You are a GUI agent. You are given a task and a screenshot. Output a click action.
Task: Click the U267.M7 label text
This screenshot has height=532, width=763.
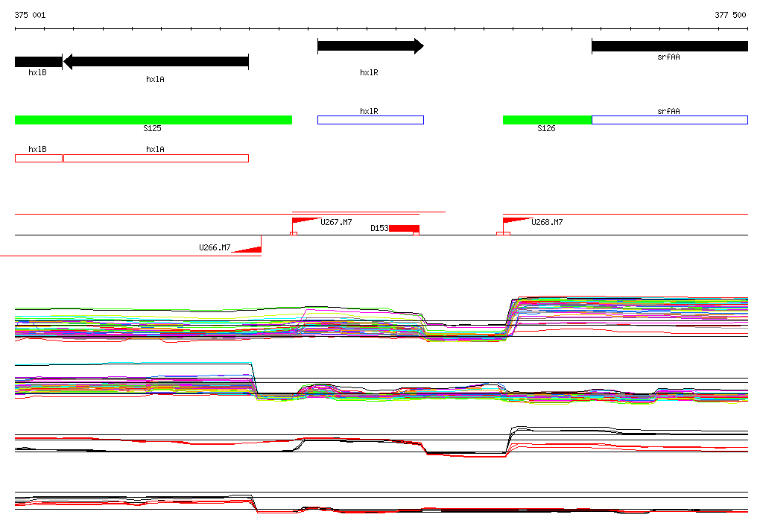[336, 223]
